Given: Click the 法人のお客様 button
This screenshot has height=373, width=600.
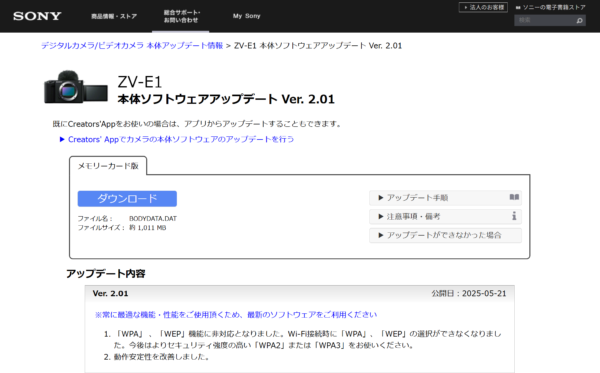Looking at the screenshot, I should coord(483,7).
